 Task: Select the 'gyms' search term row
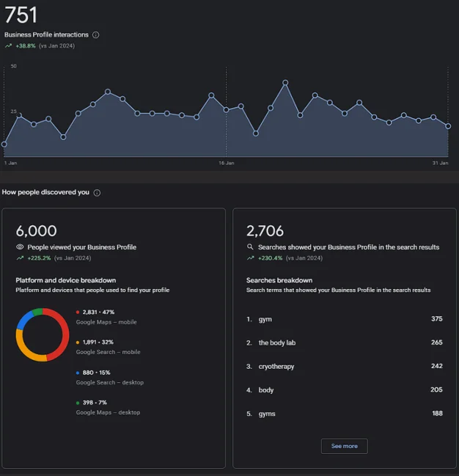click(x=344, y=414)
